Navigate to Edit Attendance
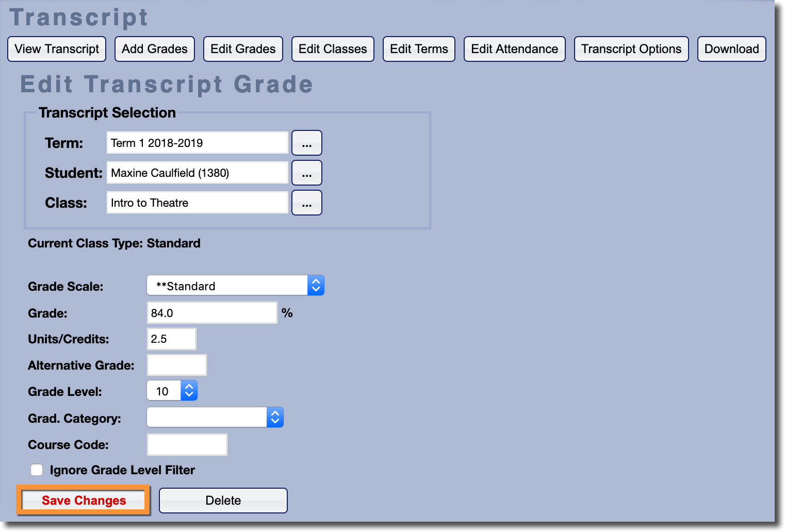This screenshot has width=785, height=532. (x=514, y=49)
